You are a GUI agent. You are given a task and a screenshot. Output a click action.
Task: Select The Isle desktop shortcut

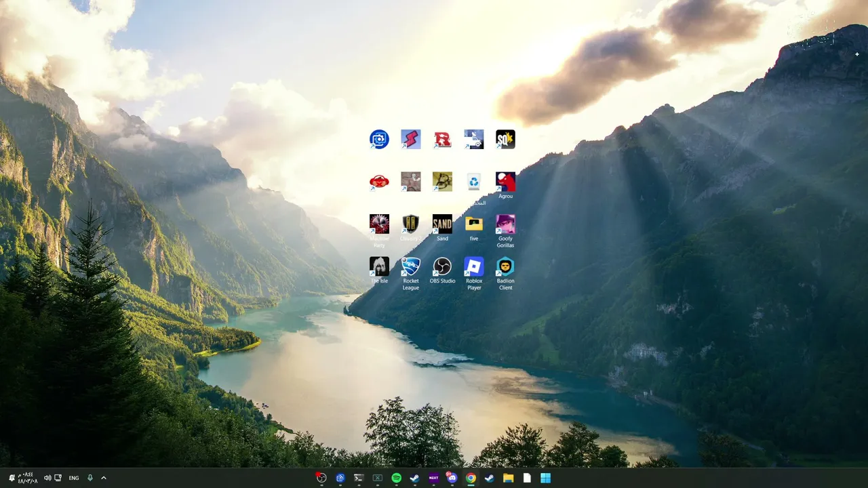(x=379, y=270)
